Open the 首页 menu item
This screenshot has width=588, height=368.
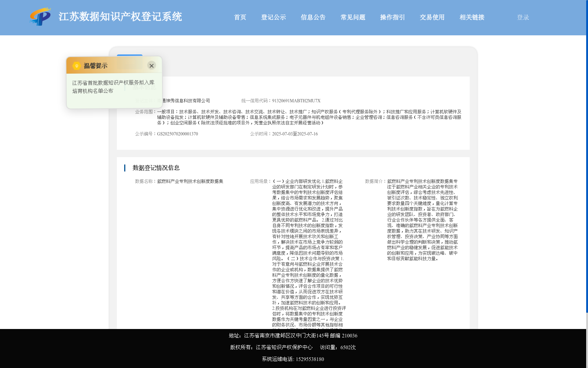tap(240, 17)
